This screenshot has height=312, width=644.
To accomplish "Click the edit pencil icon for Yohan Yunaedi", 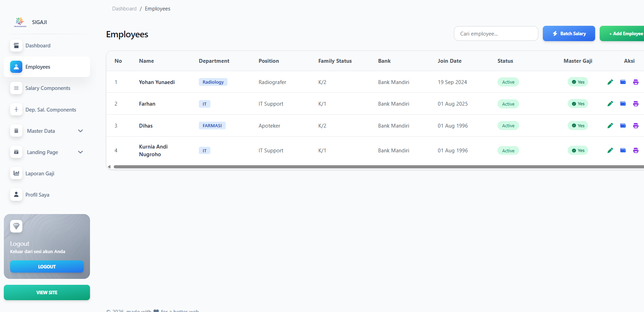I will point(610,82).
